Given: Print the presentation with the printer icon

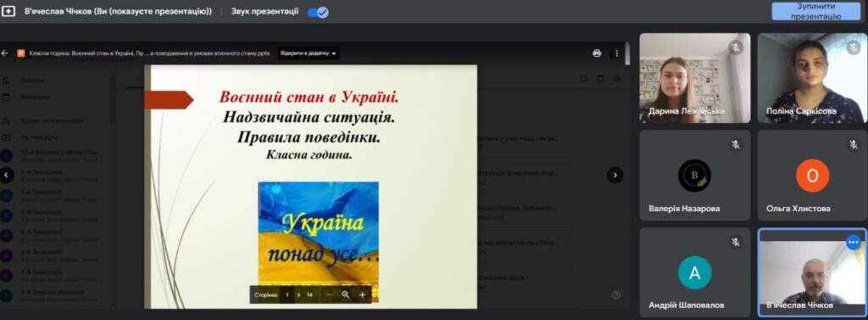Looking at the screenshot, I should point(597,53).
